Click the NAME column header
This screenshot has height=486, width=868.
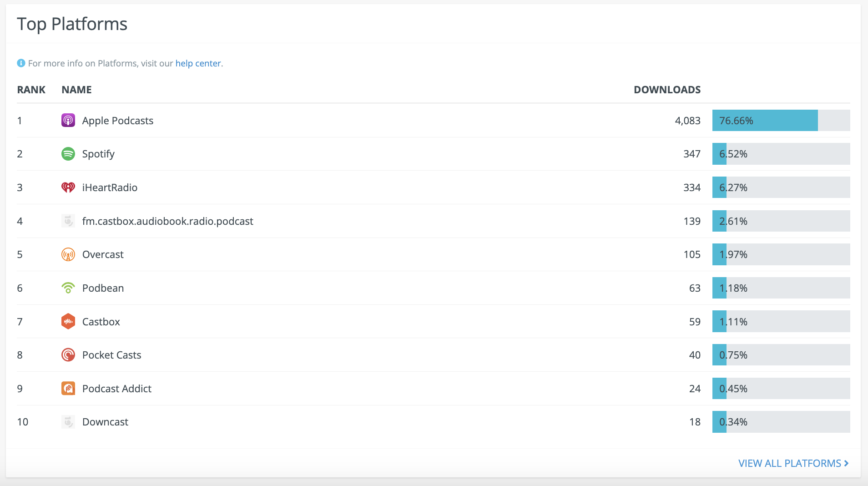77,90
